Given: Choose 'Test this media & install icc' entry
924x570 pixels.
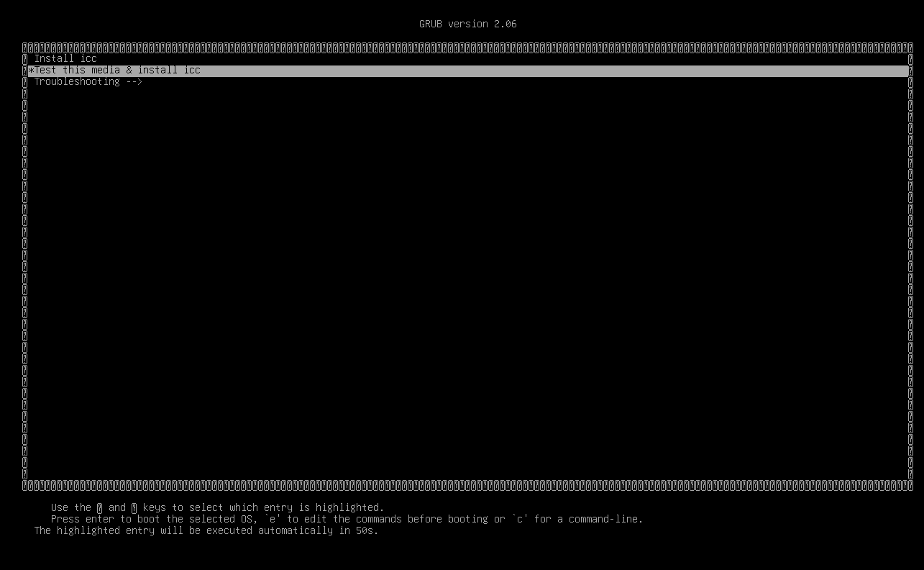Looking at the screenshot, I should point(468,71).
